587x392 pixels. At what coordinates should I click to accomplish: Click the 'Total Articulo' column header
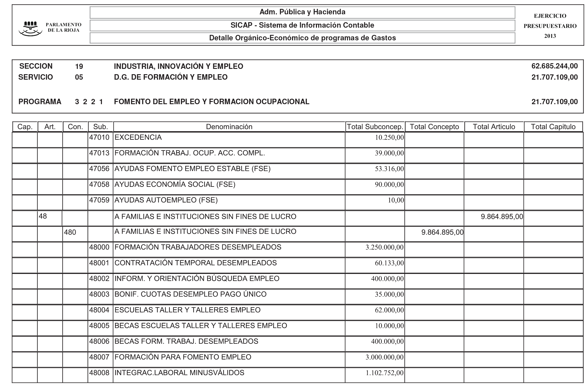[494, 127]
